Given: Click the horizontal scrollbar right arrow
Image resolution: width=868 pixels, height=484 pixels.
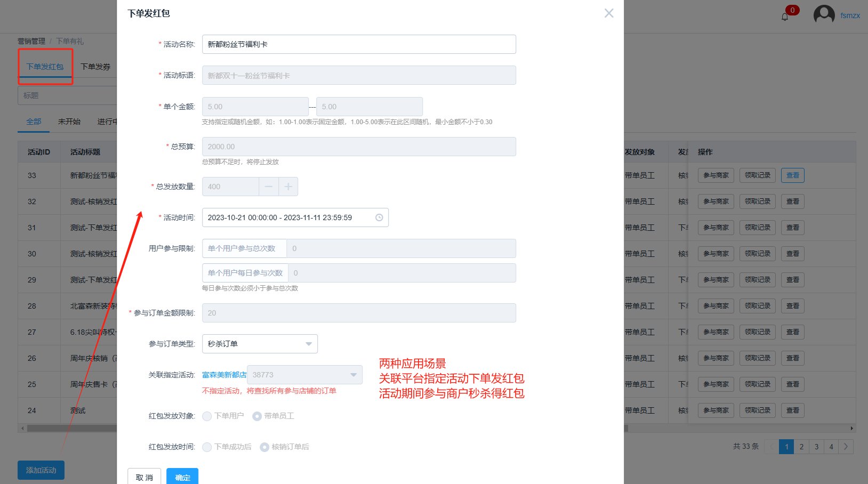Looking at the screenshot, I should (x=851, y=428).
